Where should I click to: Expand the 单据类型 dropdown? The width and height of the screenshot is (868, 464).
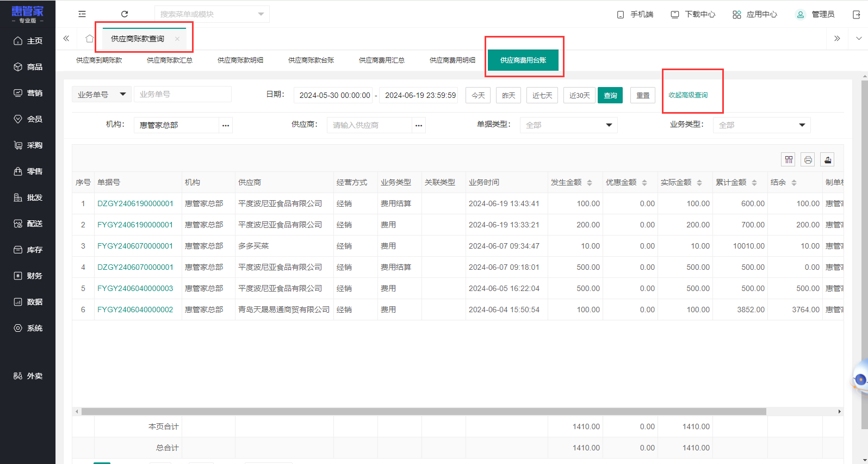[x=569, y=125]
